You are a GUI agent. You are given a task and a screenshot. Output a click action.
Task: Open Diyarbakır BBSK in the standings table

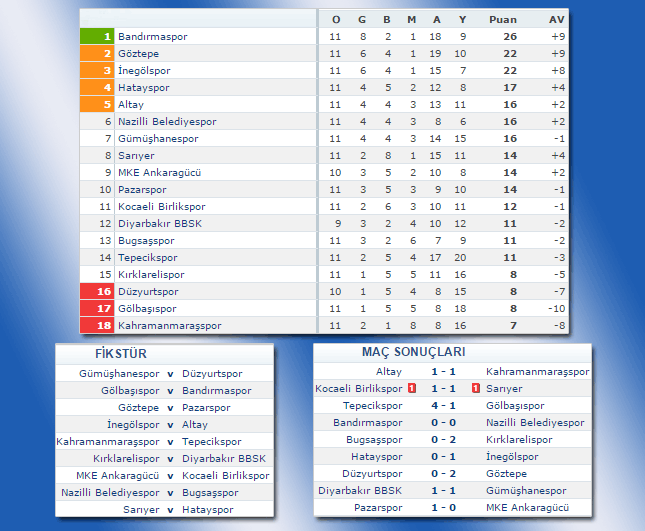click(160, 224)
